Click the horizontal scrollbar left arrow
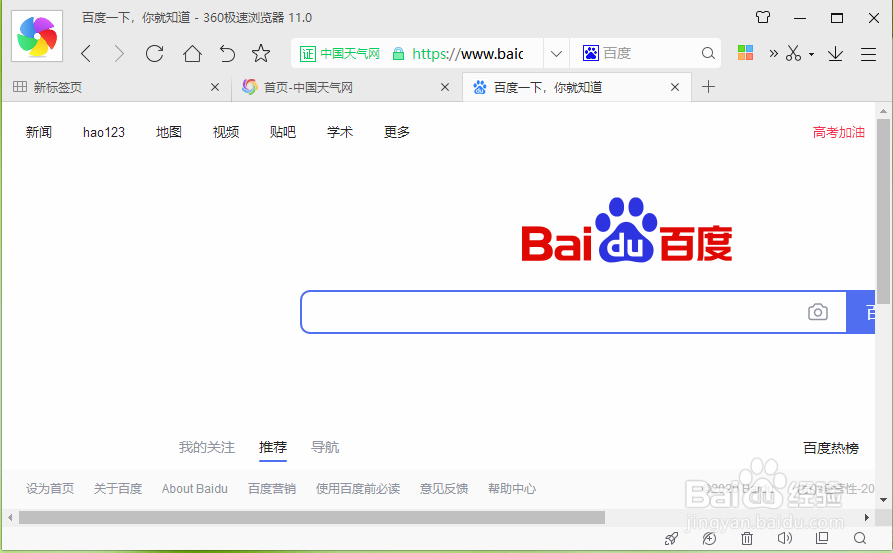The height and width of the screenshot is (553, 893). (10, 518)
